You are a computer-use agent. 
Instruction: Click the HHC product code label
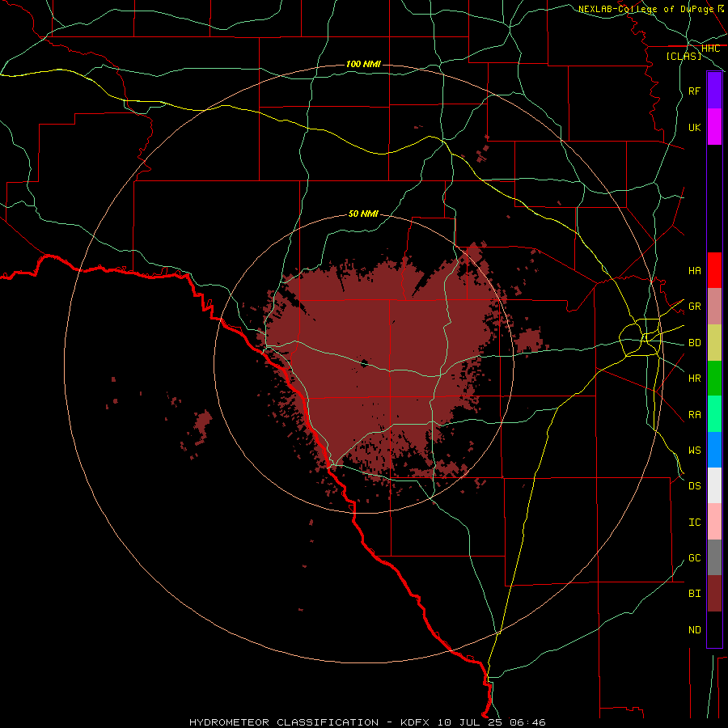coord(710,49)
